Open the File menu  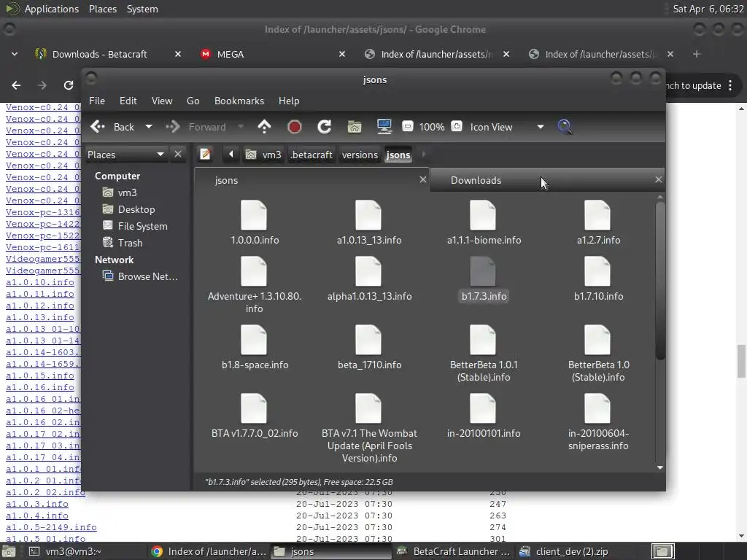97,101
